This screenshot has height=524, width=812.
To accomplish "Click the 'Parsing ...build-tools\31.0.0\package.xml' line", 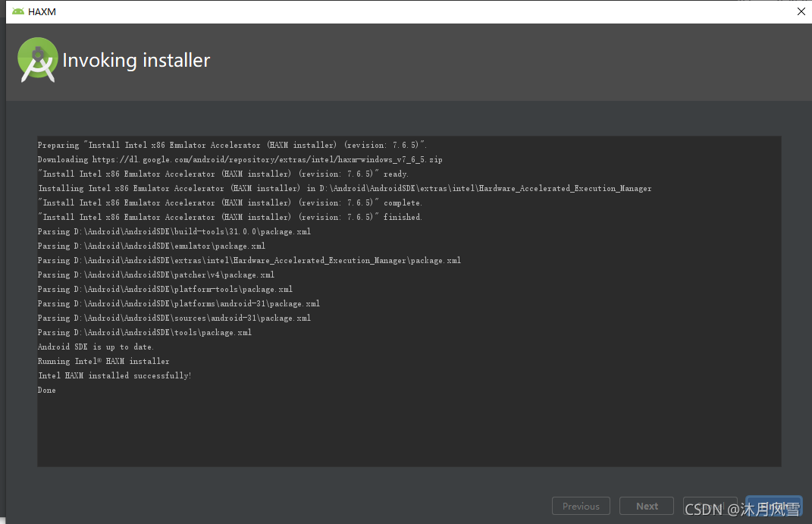I will pyautogui.click(x=174, y=231).
